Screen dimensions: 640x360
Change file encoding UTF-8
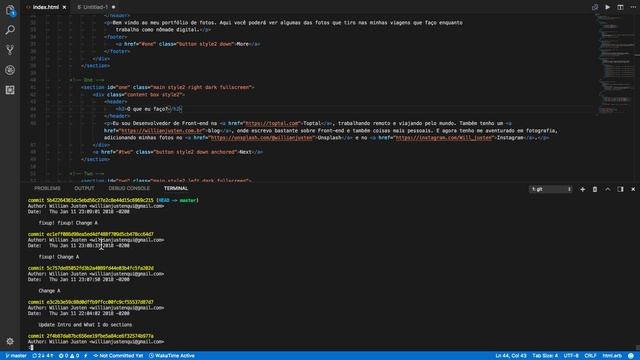pyautogui.click(x=571, y=356)
